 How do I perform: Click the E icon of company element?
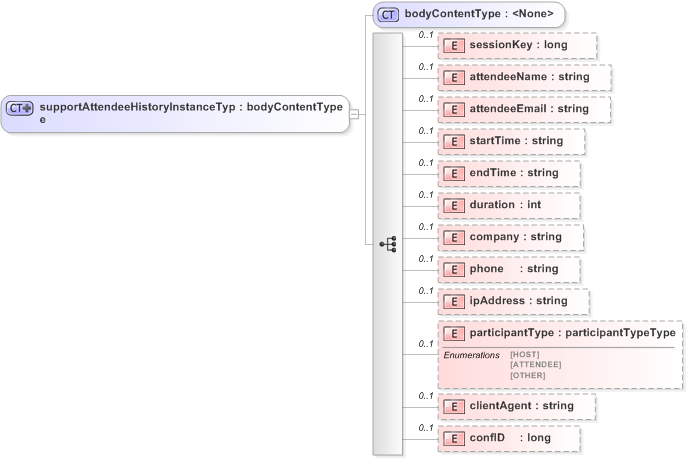tap(454, 237)
